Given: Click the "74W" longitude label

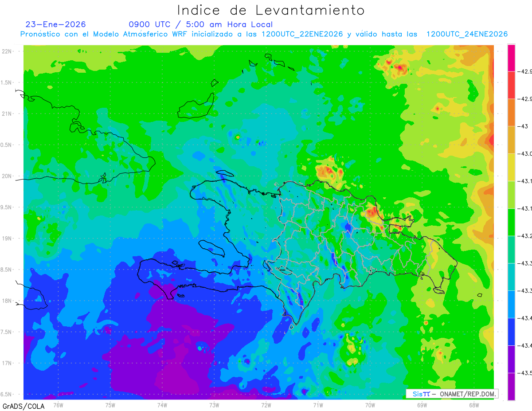Looking at the screenshot, I should pyautogui.click(x=162, y=405).
